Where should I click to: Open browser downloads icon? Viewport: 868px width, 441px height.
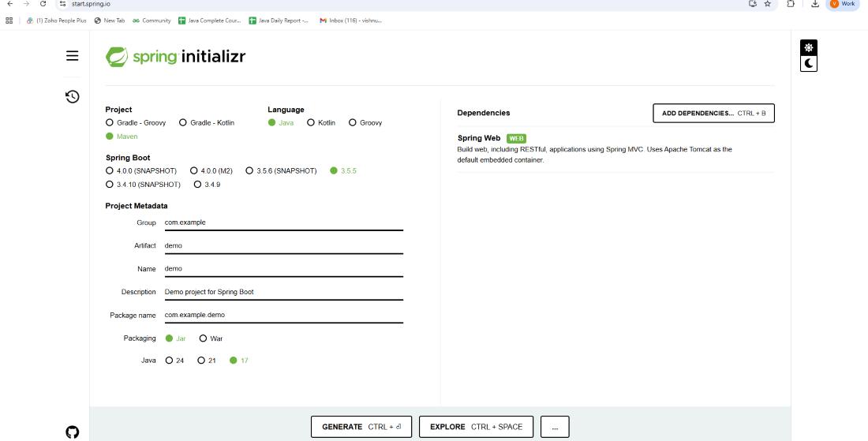(815, 4)
